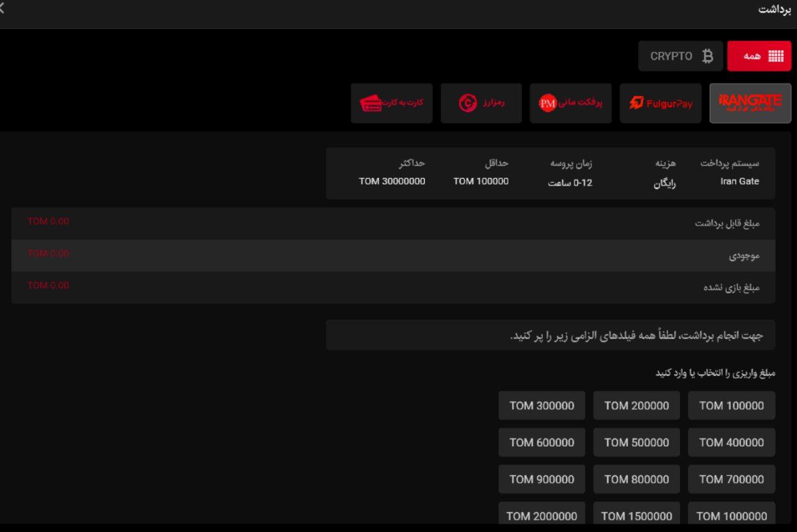
Task: Click the Bitcoin symbol in the CRYPTO filter
Action: tap(707, 55)
